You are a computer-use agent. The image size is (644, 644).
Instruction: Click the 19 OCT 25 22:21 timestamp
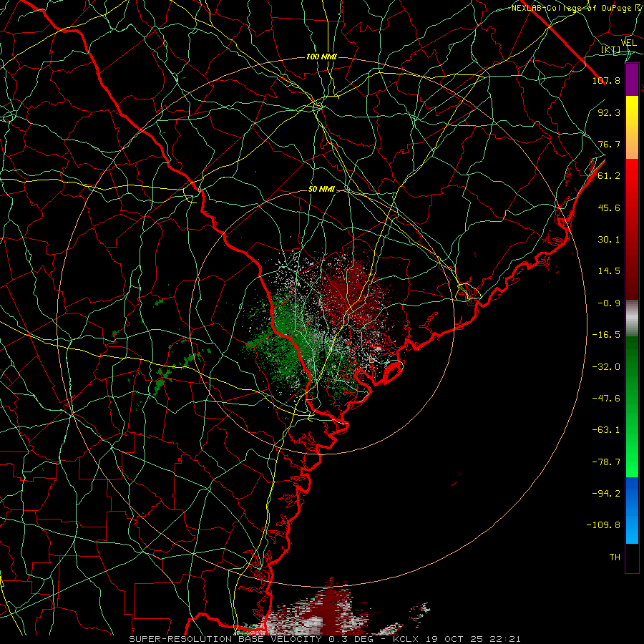pos(474,639)
